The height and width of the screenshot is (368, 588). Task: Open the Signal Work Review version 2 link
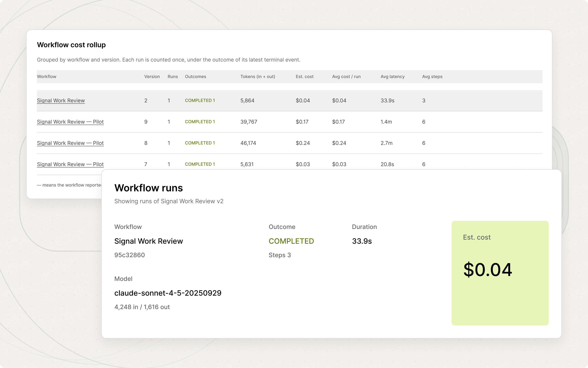pos(61,101)
